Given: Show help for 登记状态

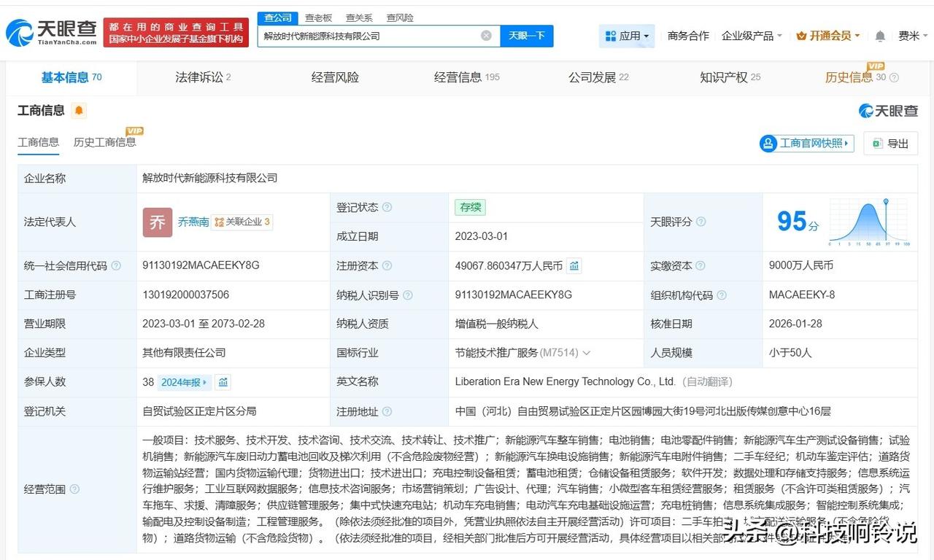Looking at the screenshot, I should [x=387, y=208].
